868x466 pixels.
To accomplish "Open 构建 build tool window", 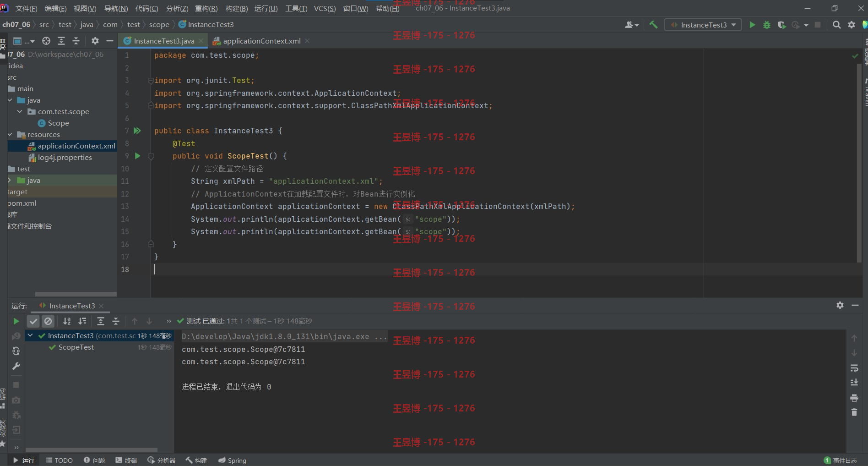I will (x=196, y=460).
